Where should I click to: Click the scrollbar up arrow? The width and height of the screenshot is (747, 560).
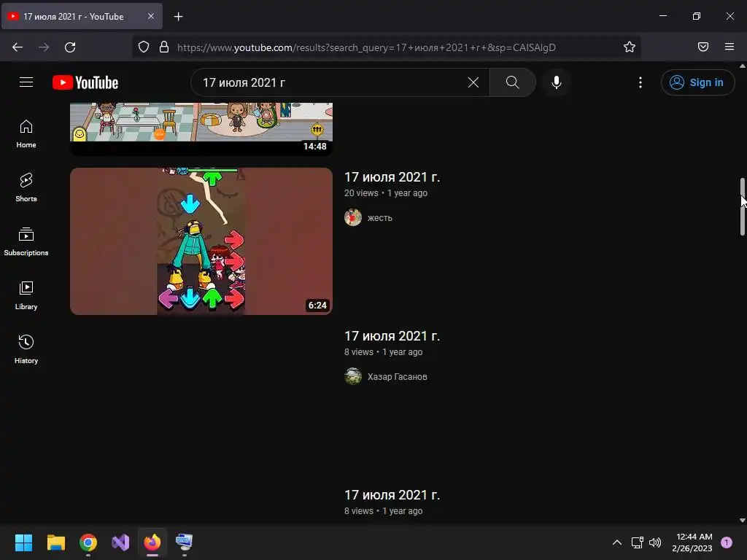pos(742,66)
